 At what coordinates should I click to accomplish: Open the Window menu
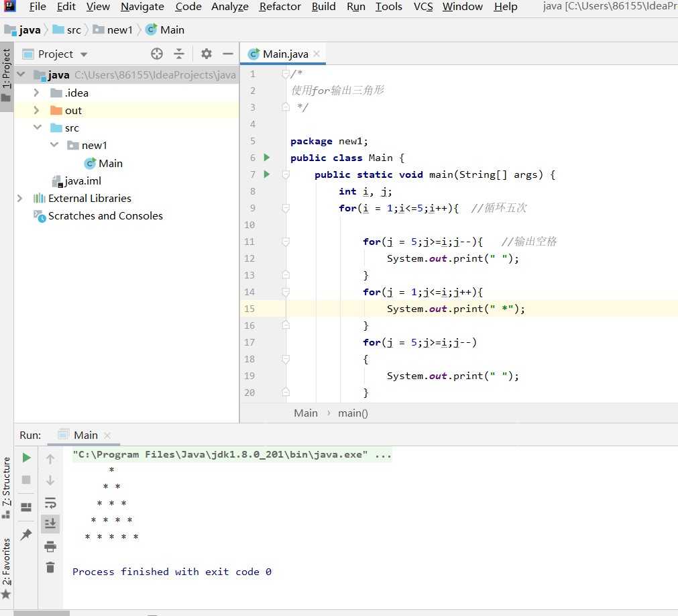(462, 7)
